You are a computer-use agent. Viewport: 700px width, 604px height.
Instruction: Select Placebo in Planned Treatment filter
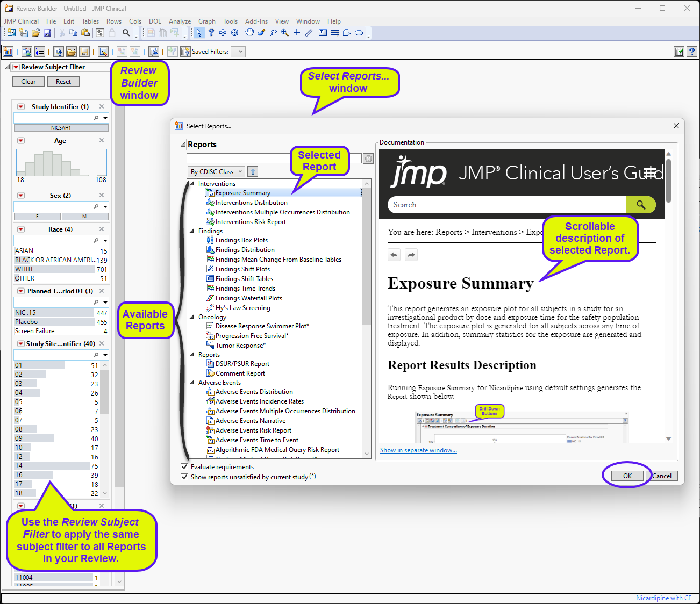click(x=61, y=322)
